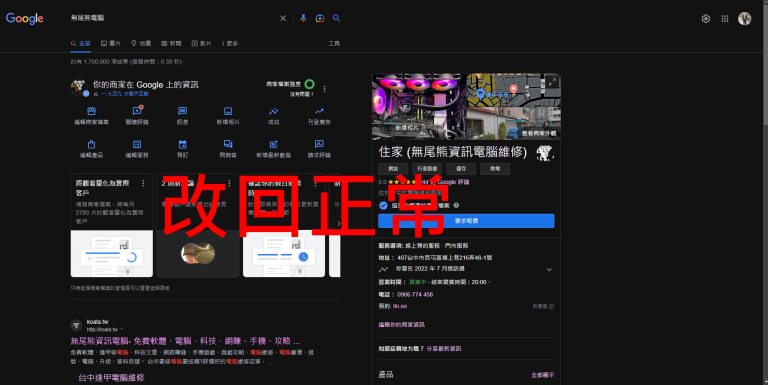Open the koala.tw search result title link
This screenshot has width=768, height=385.
click(185, 341)
